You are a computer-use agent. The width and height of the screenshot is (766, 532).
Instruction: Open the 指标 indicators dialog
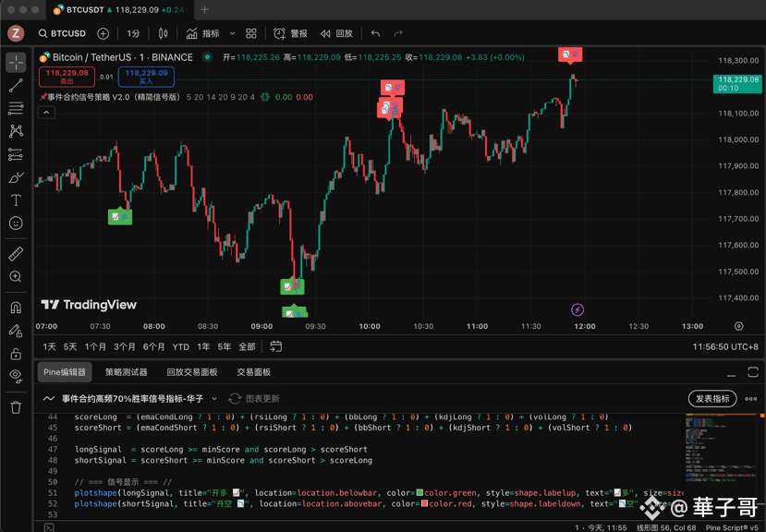(202, 33)
